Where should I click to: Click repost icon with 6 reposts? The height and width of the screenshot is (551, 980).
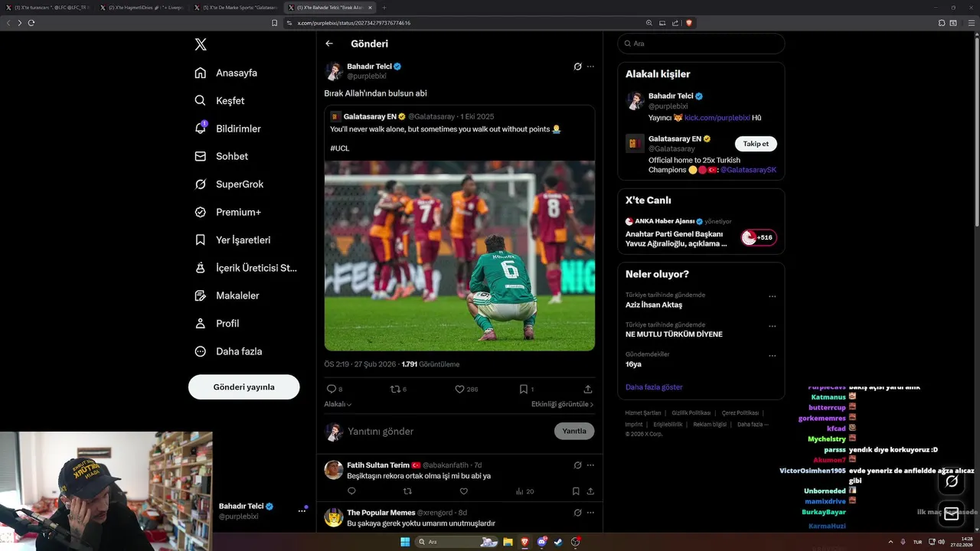(x=395, y=389)
